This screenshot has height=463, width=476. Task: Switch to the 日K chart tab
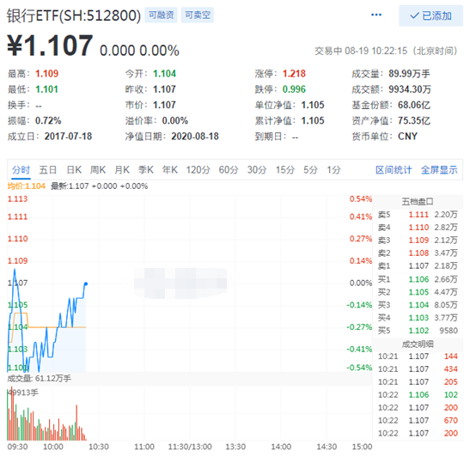tap(74, 169)
